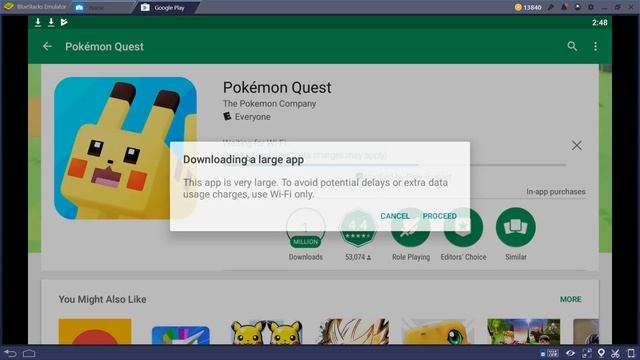
Task: Open the orange circle recommended app thumbnail
Action: pyautogui.click(x=95, y=331)
